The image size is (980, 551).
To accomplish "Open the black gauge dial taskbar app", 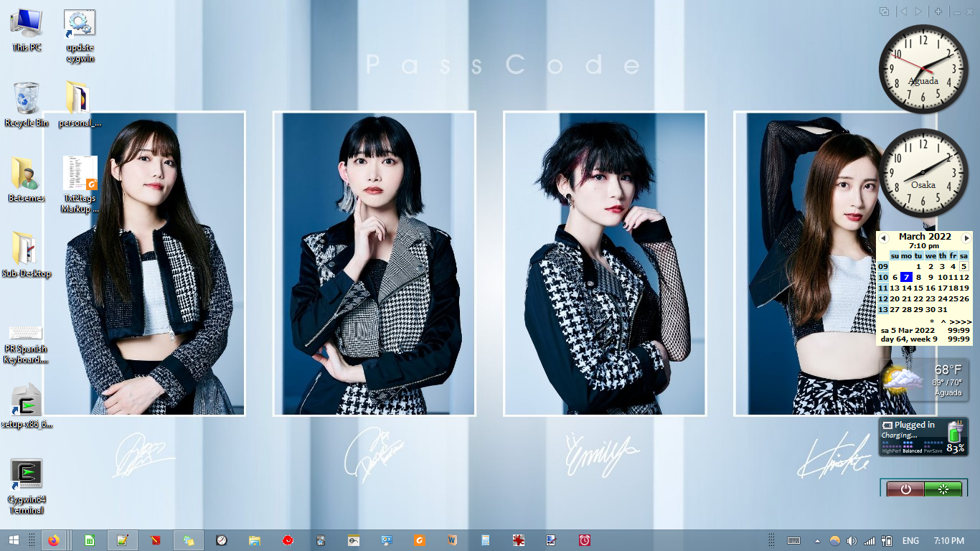I will (222, 540).
